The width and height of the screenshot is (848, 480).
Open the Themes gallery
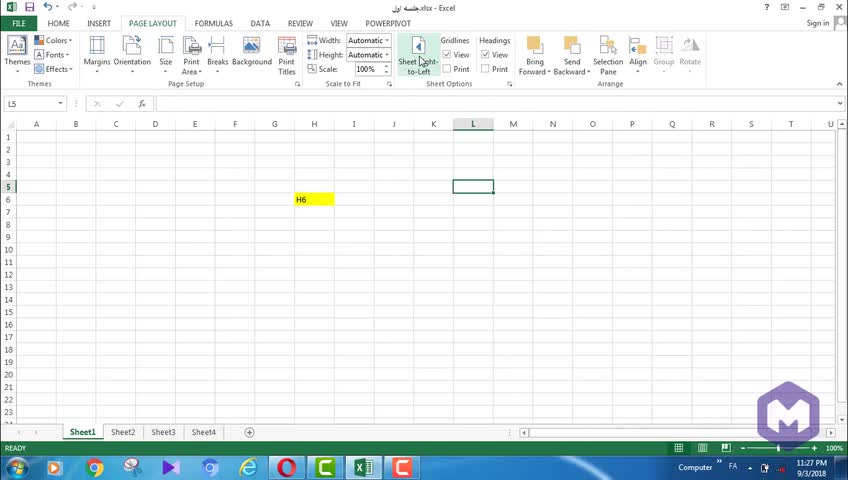(x=17, y=54)
